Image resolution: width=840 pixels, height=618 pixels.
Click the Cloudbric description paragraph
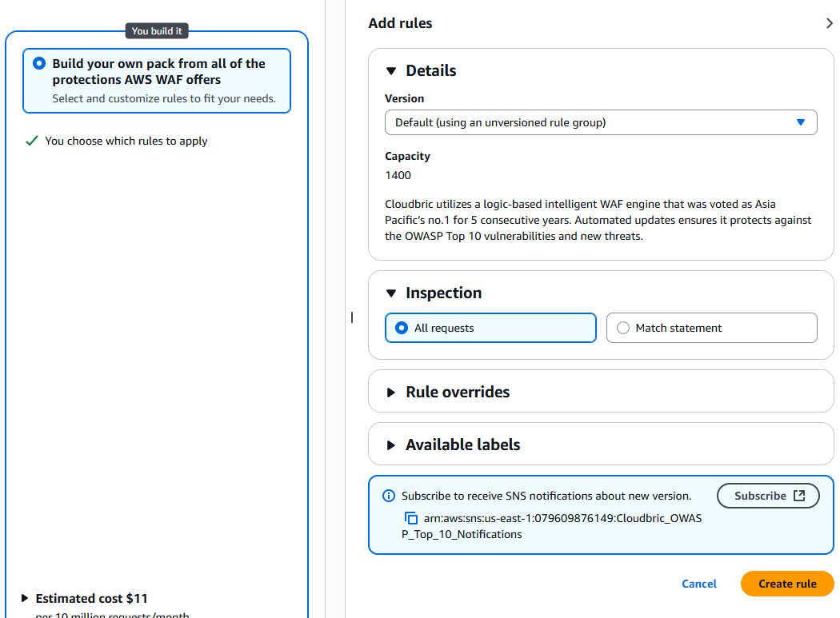tap(598, 220)
